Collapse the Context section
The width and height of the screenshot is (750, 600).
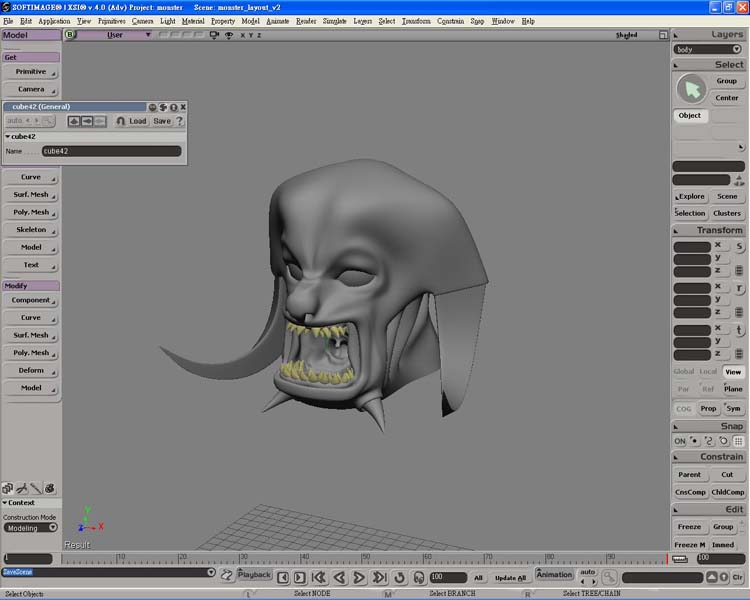(5, 503)
